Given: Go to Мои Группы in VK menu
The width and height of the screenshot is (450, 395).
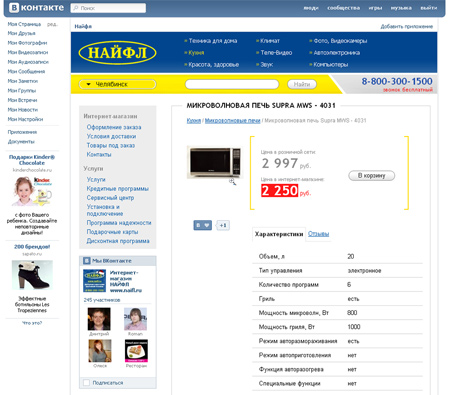Looking at the screenshot, I should [x=22, y=91].
